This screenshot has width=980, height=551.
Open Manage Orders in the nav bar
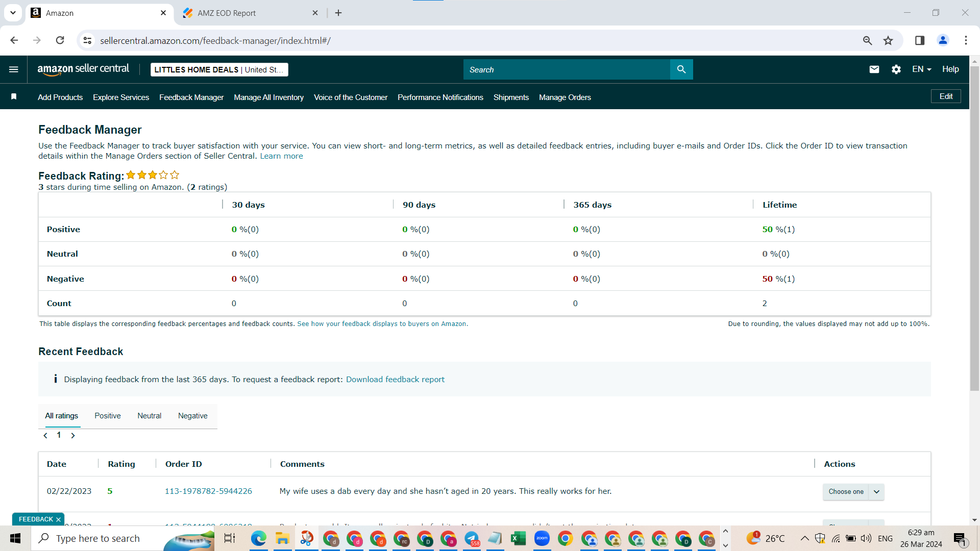pyautogui.click(x=565, y=97)
